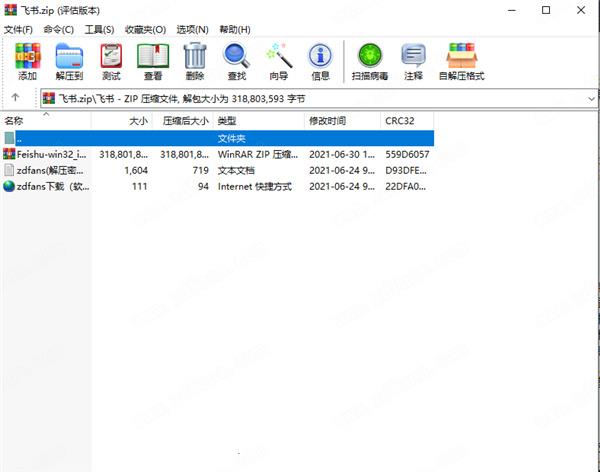
Task: Open the 收藏夹(O) menu
Action: (145, 29)
